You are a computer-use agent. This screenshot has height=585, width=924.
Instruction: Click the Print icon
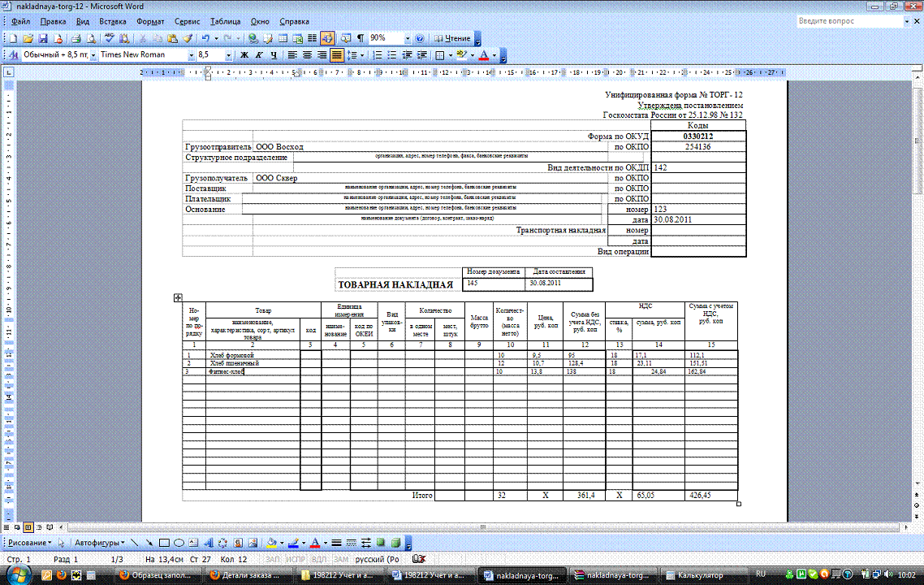point(76,38)
